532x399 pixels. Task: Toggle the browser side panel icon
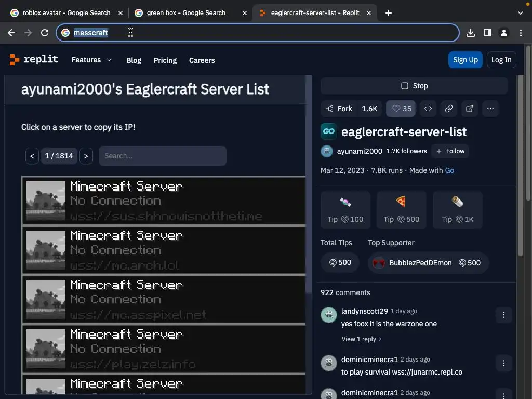[487, 33]
